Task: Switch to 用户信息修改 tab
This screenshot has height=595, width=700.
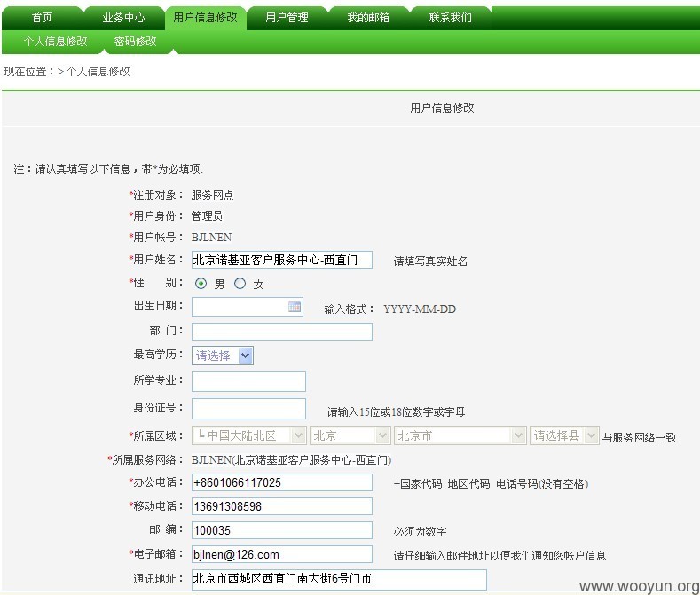Action: pos(205,18)
